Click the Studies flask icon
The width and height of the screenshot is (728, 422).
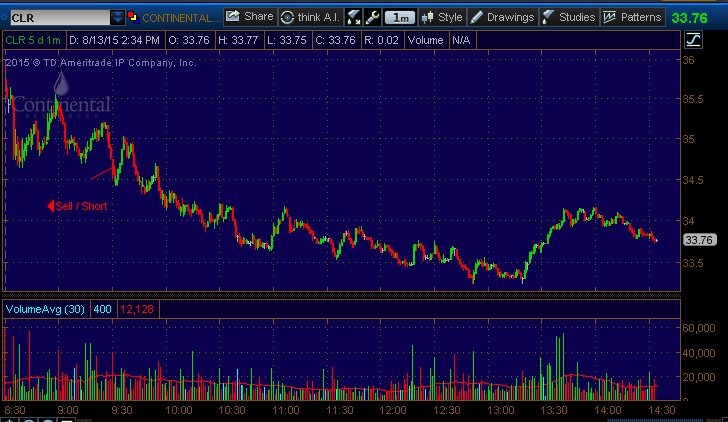click(x=548, y=17)
